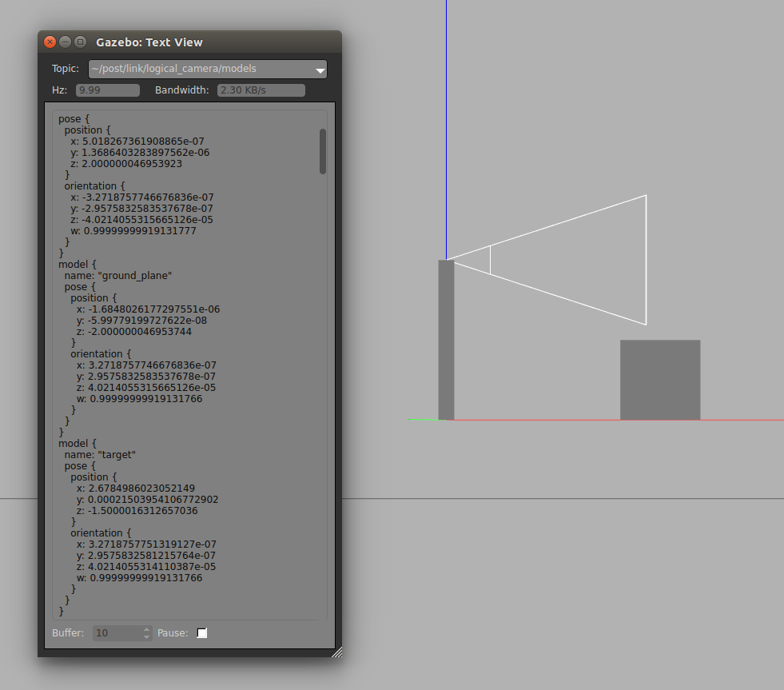Click the orange close icon
The height and width of the screenshot is (690, 784).
pos(49,42)
